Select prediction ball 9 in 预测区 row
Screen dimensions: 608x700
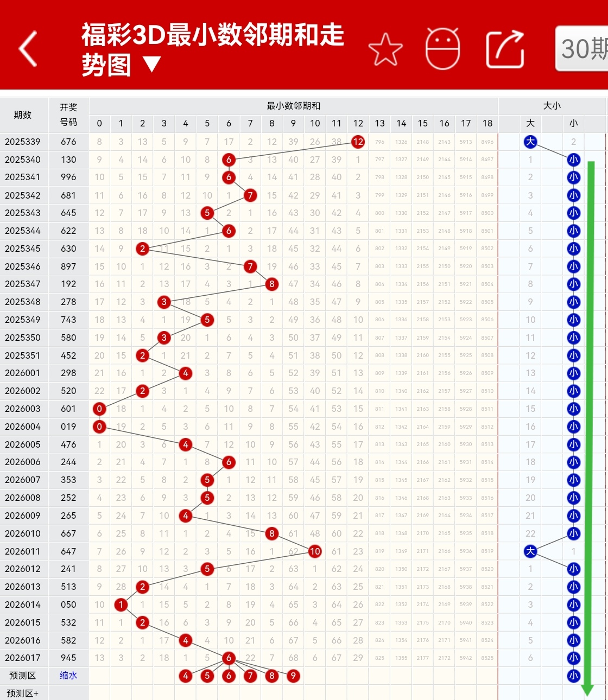[293, 676]
